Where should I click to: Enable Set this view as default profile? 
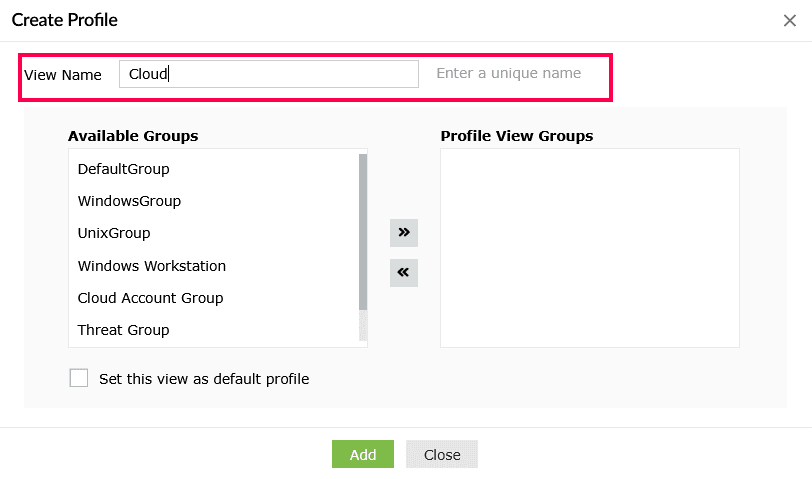click(79, 379)
